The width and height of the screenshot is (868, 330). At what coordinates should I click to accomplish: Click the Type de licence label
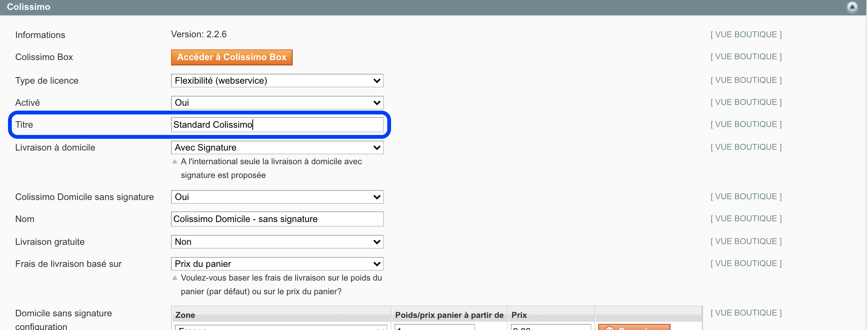[47, 81]
